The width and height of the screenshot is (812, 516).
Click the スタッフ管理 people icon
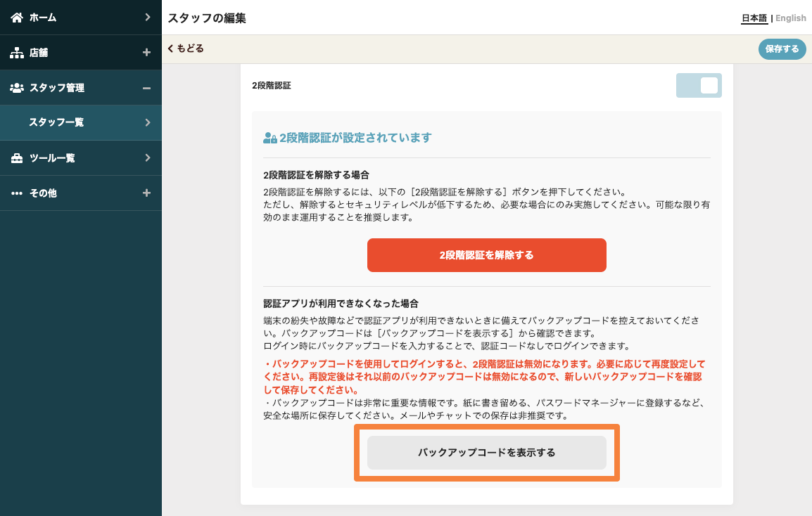[17, 88]
